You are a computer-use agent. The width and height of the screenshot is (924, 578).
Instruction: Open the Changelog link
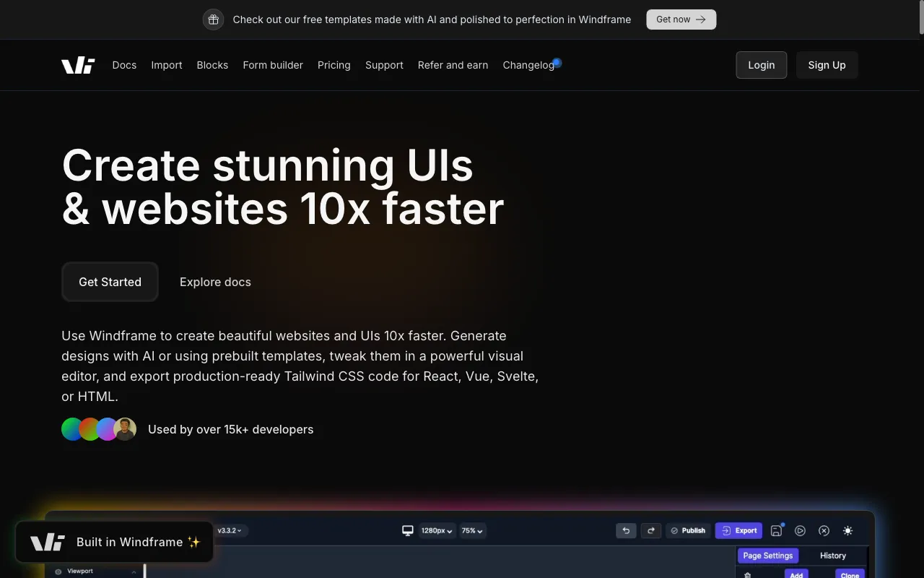pyautogui.click(x=528, y=65)
